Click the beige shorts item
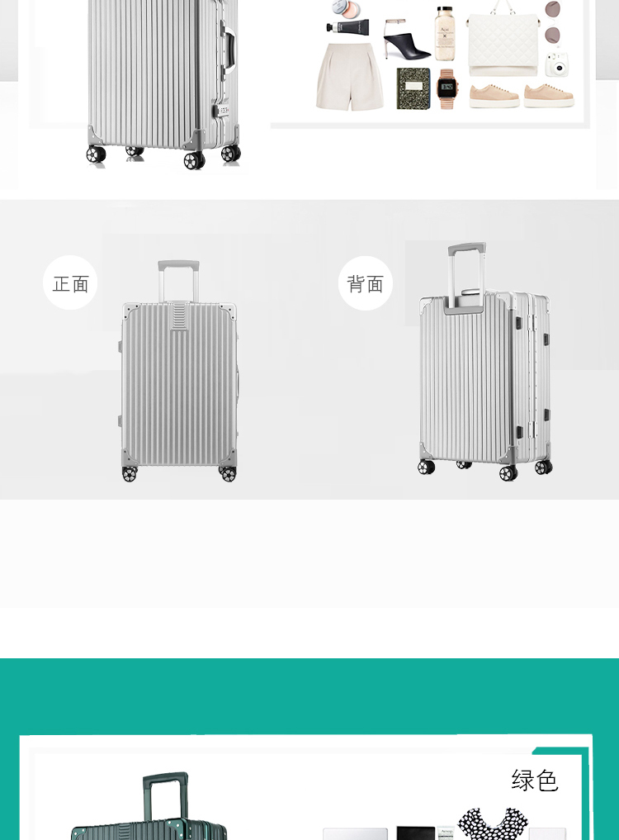Screen dimensions: 619x840 pyautogui.click(x=350, y=77)
